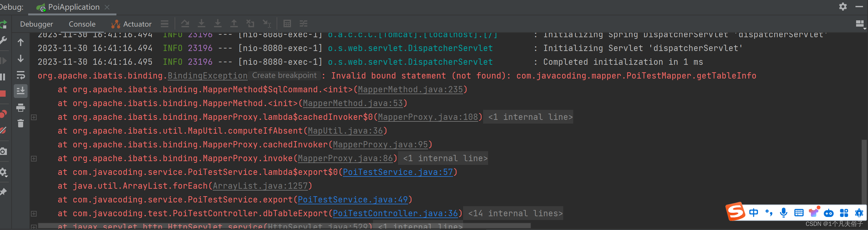
Task: Open View Breakpoints dialog
Action: point(3,114)
